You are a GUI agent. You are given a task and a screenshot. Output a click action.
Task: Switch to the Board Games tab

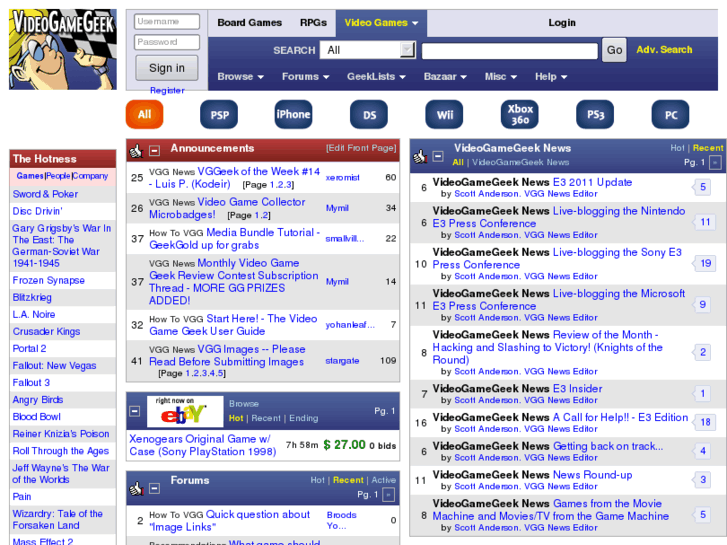pos(249,23)
